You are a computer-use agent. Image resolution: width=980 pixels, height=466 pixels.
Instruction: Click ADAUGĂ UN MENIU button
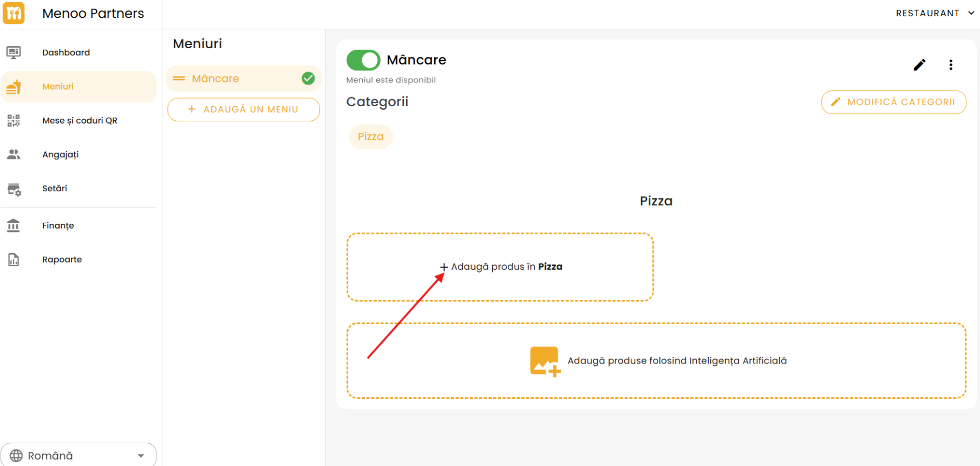point(244,109)
